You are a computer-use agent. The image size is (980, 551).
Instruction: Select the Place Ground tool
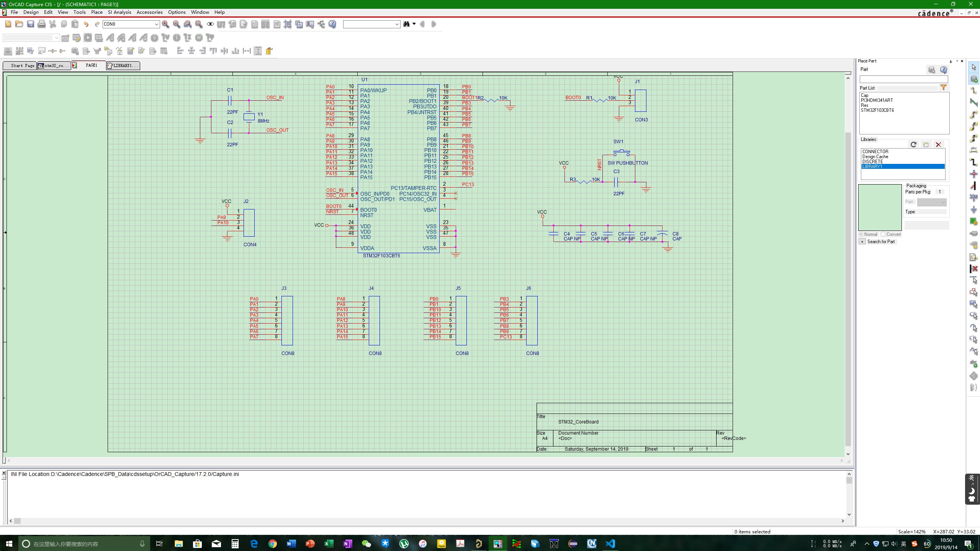974,210
